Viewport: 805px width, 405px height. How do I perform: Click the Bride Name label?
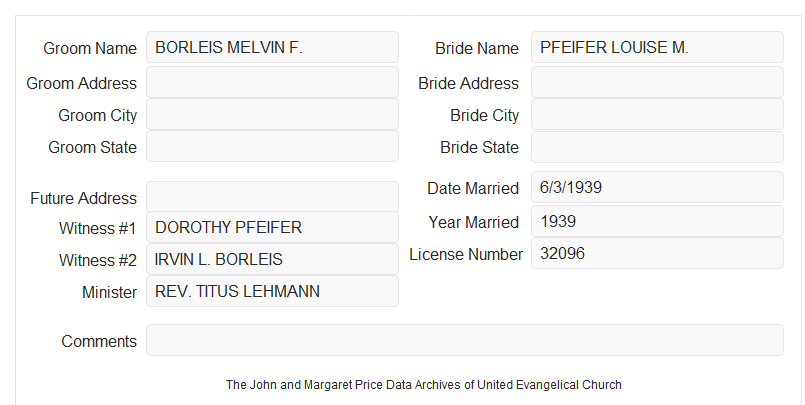(477, 48)
